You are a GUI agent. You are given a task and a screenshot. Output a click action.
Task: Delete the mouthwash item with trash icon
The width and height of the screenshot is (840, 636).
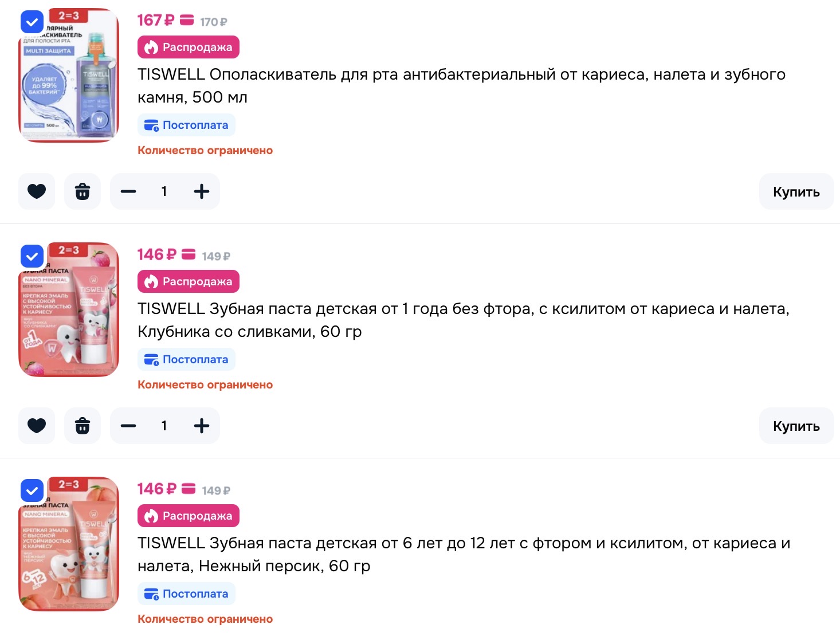coord(83,191)
